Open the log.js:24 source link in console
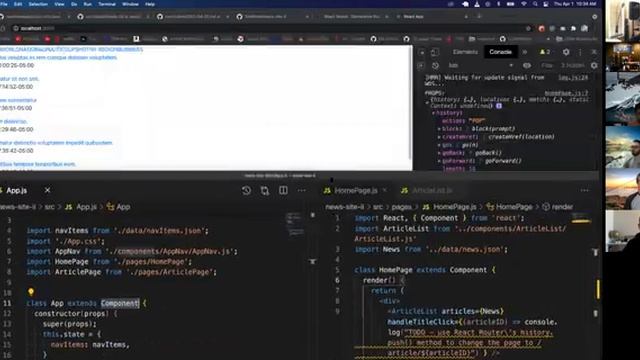 pyautogui.click(x=573, y=77)
